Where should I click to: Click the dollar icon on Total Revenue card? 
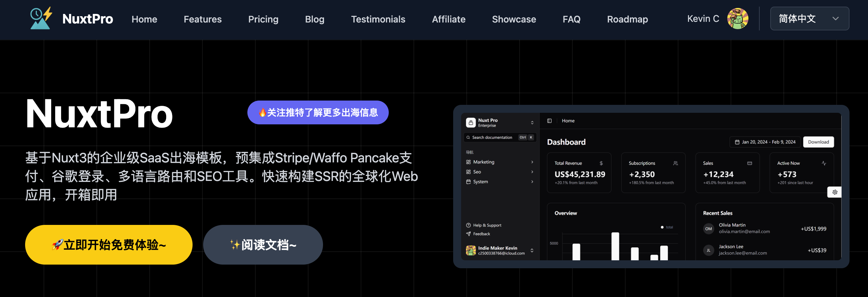(601, 163)
